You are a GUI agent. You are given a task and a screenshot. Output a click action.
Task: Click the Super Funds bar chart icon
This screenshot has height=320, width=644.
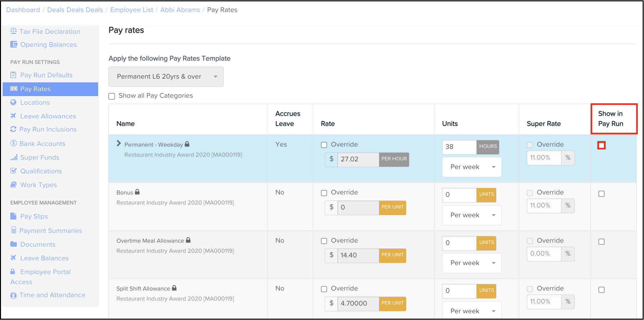point(14,157)
